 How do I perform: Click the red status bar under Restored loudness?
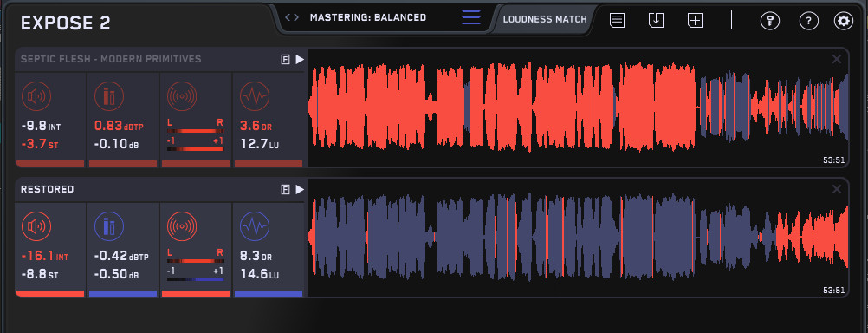point(50,294)
